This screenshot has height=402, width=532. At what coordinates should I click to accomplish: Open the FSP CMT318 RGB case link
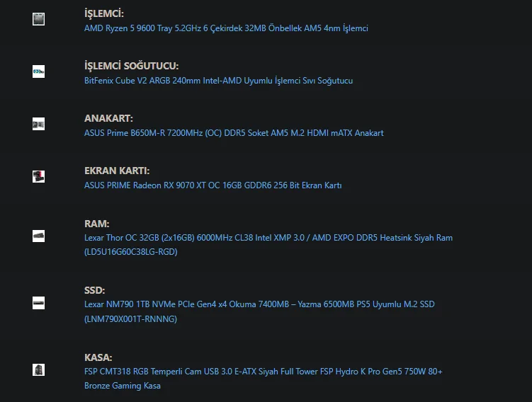pos(264,372)
